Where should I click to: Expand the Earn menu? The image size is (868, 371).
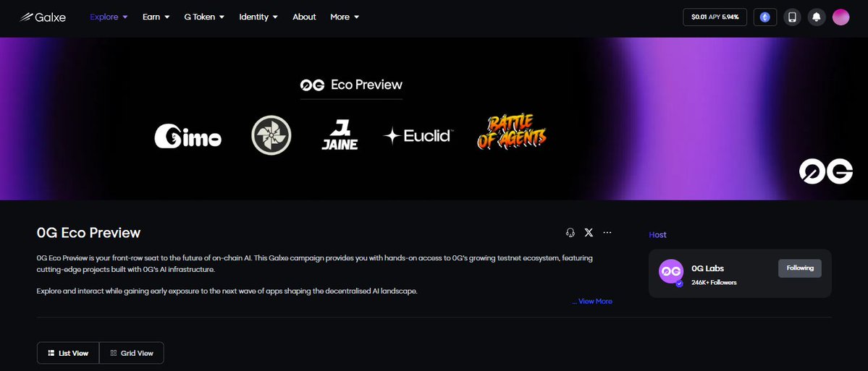tap(156, 17)
